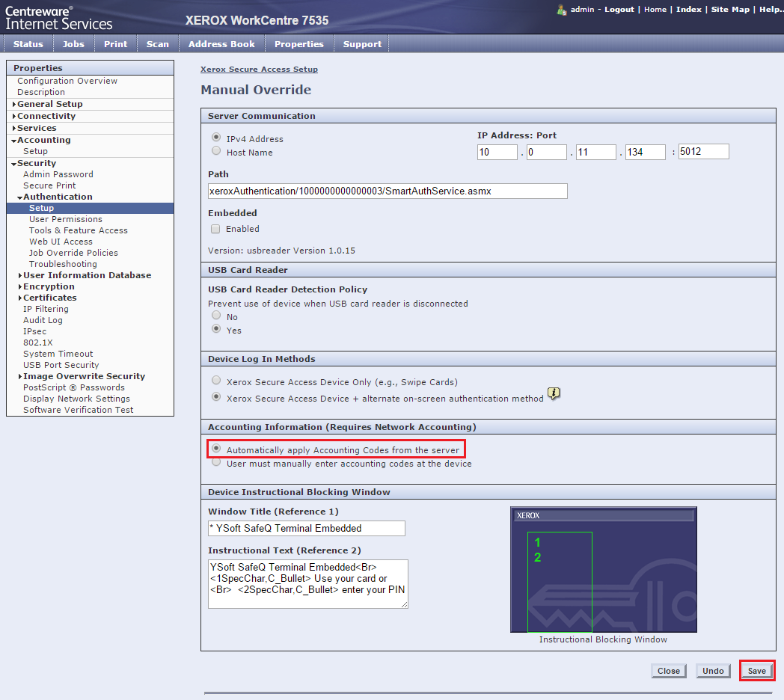Screen dimensions: 784x700
Task: Expand the Connectivity section in sidebar
Action: pyautogui.click(x=14, y=116)
